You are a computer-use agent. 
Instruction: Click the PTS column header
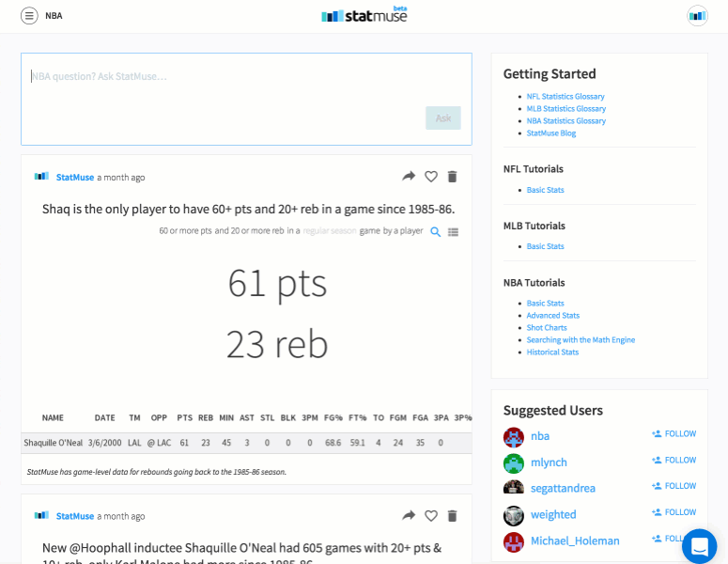[184, 417]
